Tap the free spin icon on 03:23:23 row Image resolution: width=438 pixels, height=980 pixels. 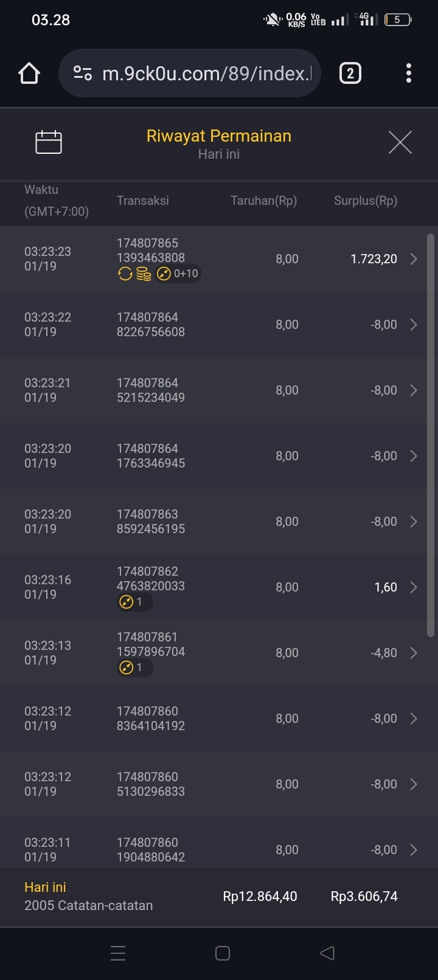pyautogui.click(x=125, y=274)
